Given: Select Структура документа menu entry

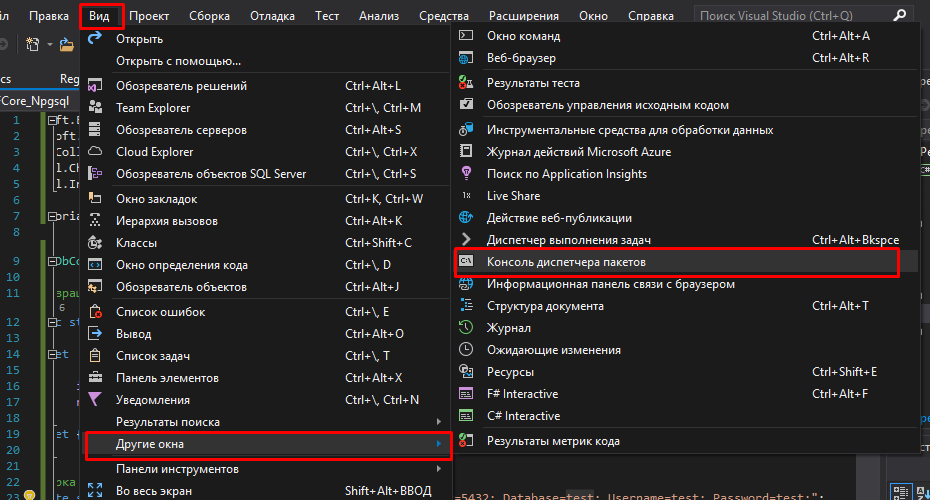Looking at the screenshot, I should coord(687,305).
